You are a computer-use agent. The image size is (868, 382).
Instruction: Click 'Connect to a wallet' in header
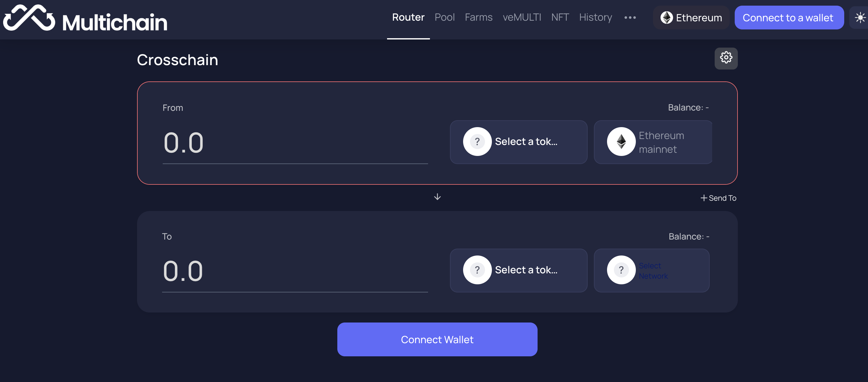pyautogui.click(x=788, y=18)
